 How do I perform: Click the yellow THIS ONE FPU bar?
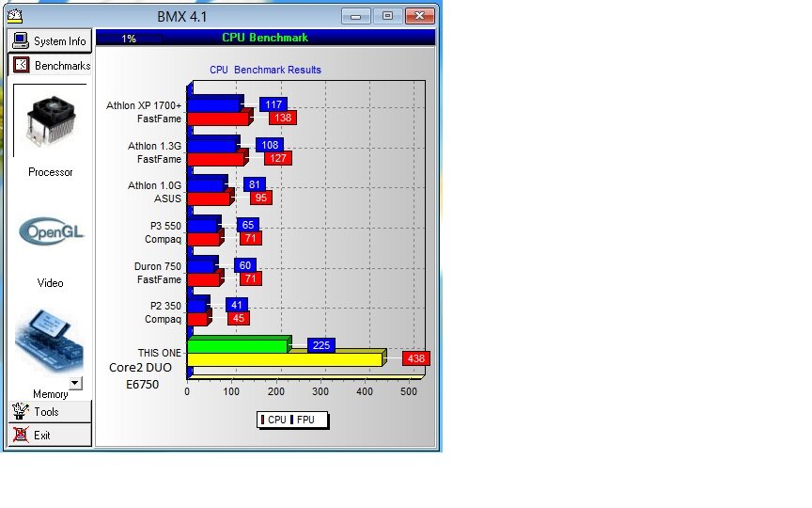(x=285, y=359)
